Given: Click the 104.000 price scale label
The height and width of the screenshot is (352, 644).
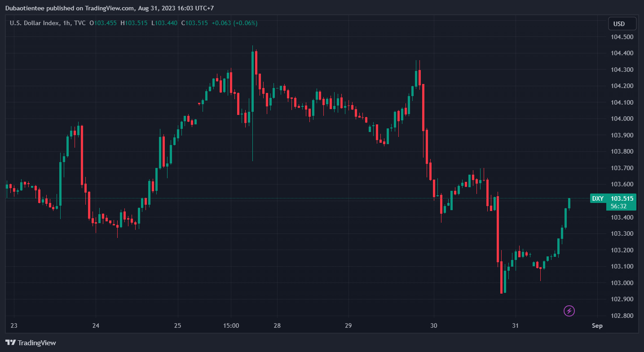Looking at the screenshot, I should (622, 119).
